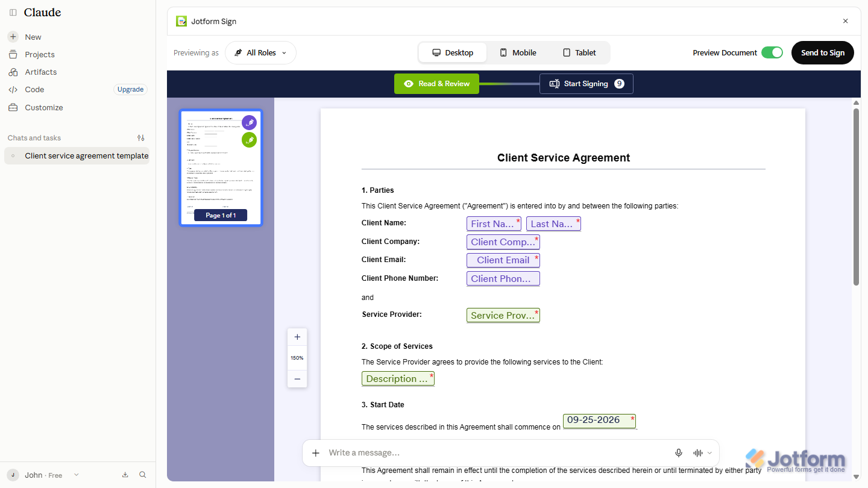The width and height of the screenshot is (868, 488).
Task: Open the Projects section
Action: click(39, 54)
